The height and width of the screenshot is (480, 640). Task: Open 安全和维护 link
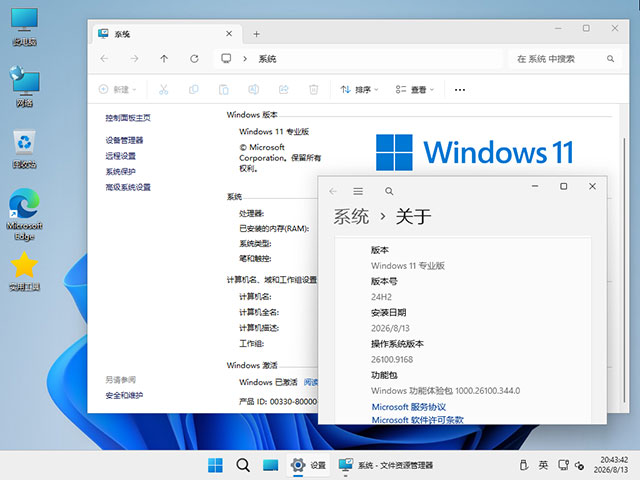(124, 396)
